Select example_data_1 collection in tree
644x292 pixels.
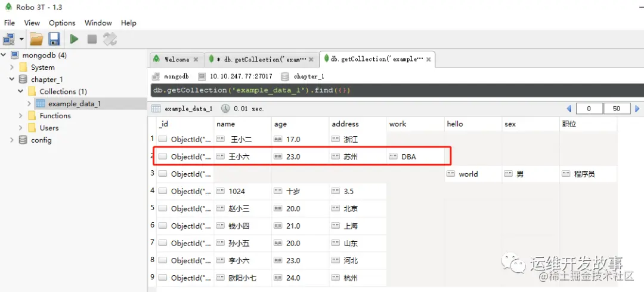(75, 104)
